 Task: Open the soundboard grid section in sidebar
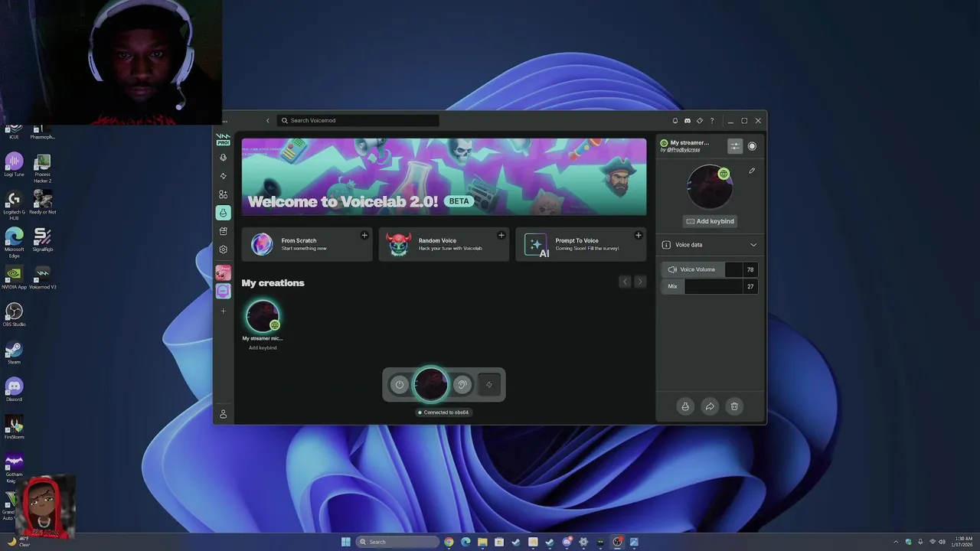coord(223,194)
